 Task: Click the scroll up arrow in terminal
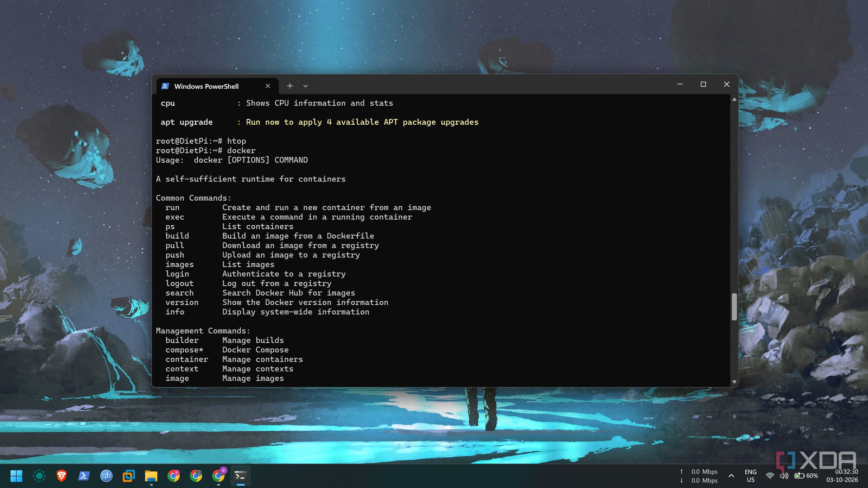click(x=734, y=99)
